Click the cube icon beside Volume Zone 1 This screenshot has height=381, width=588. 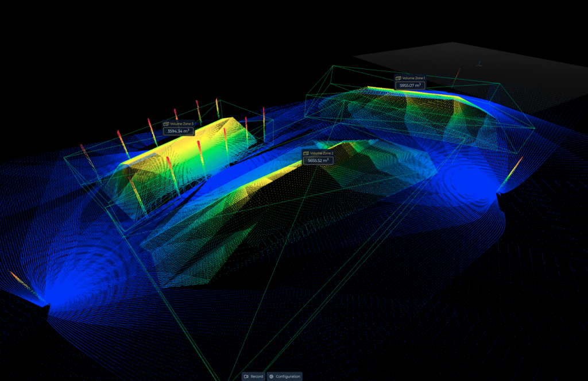point(399,78)
